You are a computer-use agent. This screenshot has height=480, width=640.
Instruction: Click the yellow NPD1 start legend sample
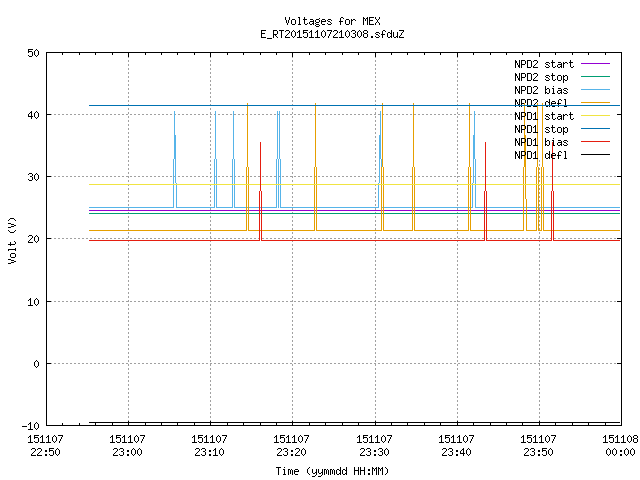tap(595, 116)
